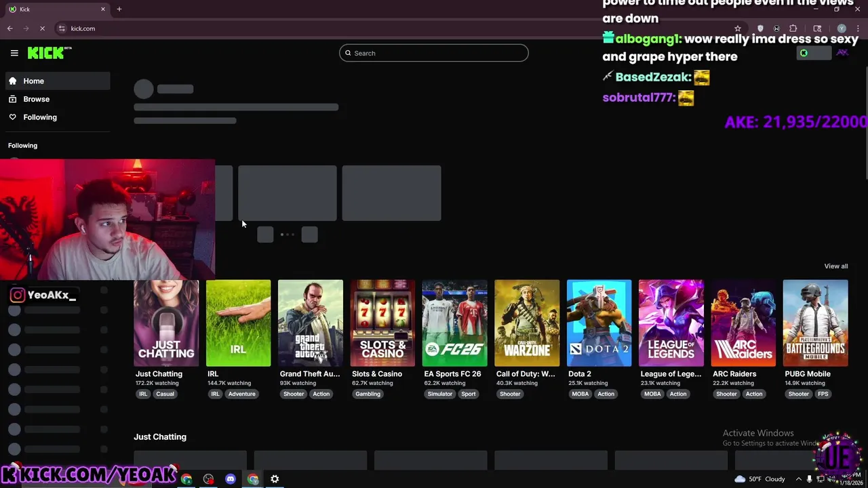Click View all categories link

point(836,266)
